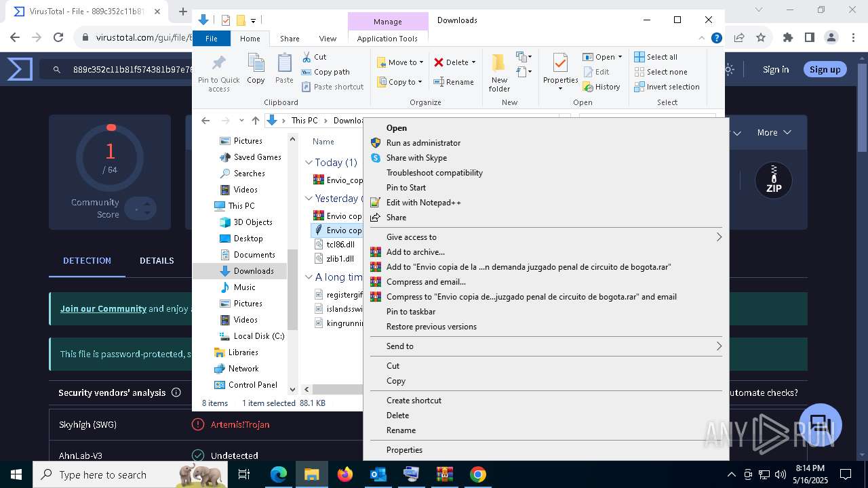Click Sign in on VirusTotal
Image resolution: width=868 pixels, height=488 pixels.
(775, 69)
